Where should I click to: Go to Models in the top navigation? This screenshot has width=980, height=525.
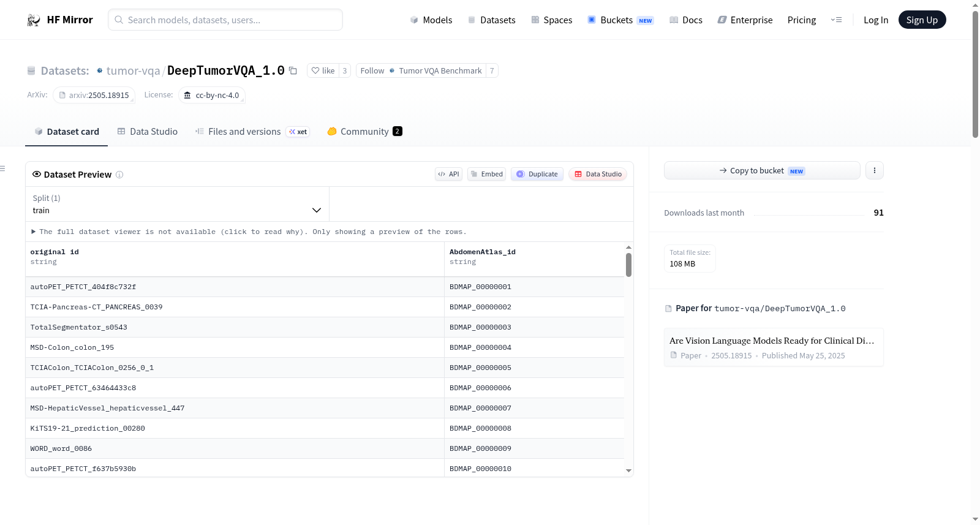tap(431, 20)
